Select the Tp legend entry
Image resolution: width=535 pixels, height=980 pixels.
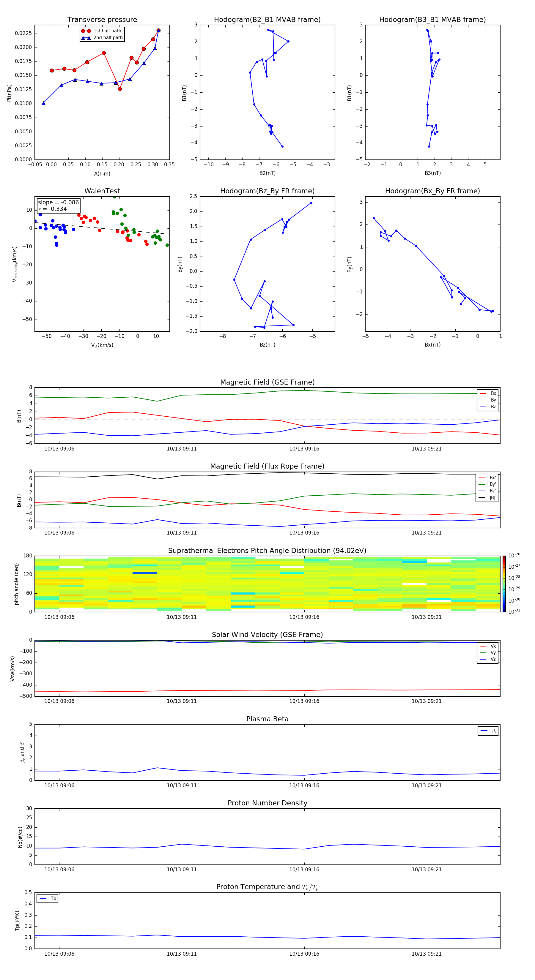click(x=48, y=899)
